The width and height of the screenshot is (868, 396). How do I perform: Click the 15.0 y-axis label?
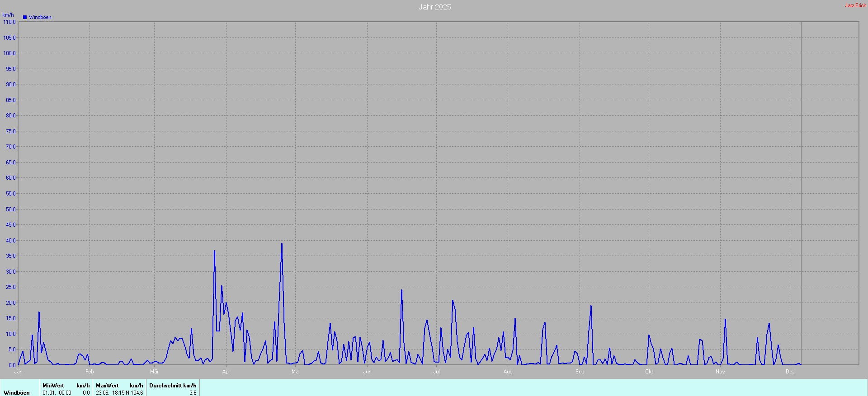tap(11, 318)
